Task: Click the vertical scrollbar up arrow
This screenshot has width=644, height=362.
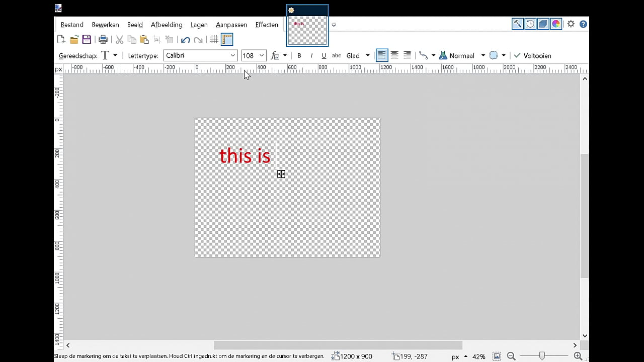Action: 585,79
